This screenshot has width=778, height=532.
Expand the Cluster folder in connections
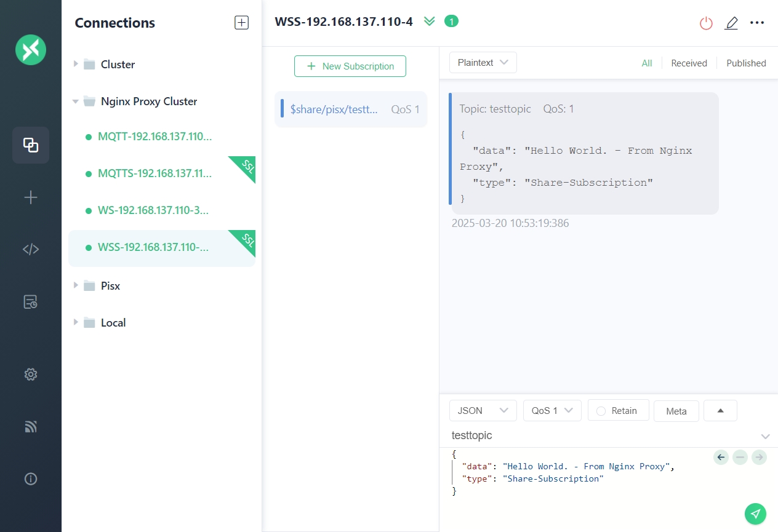pyautogui.click(x=76, y=64)
